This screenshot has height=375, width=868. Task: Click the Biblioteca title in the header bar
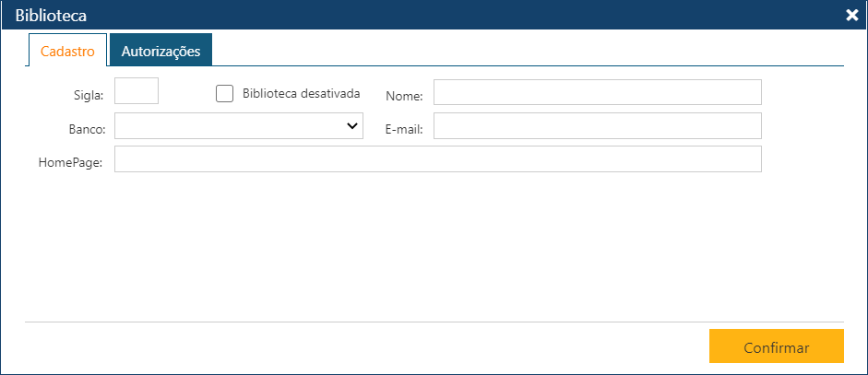pos(52,15)
